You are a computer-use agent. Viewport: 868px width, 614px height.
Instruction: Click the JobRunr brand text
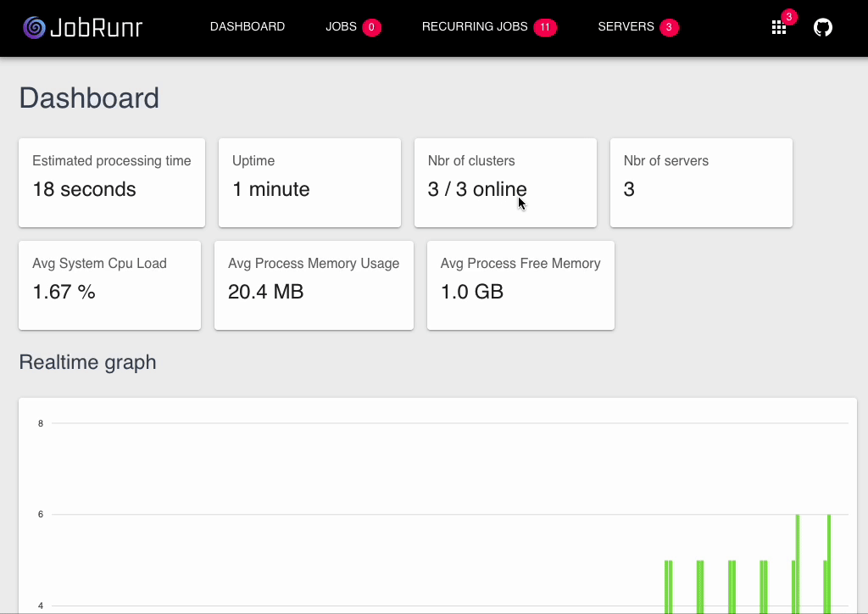[97, 27]
